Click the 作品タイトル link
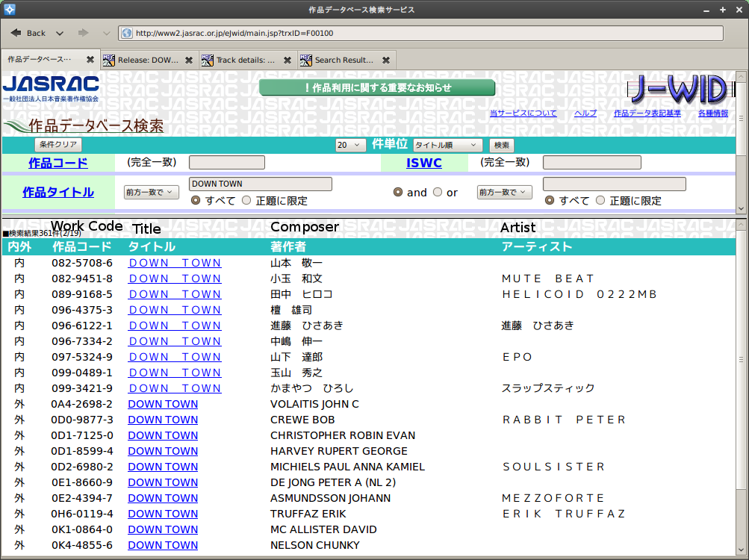 (58, 192)
